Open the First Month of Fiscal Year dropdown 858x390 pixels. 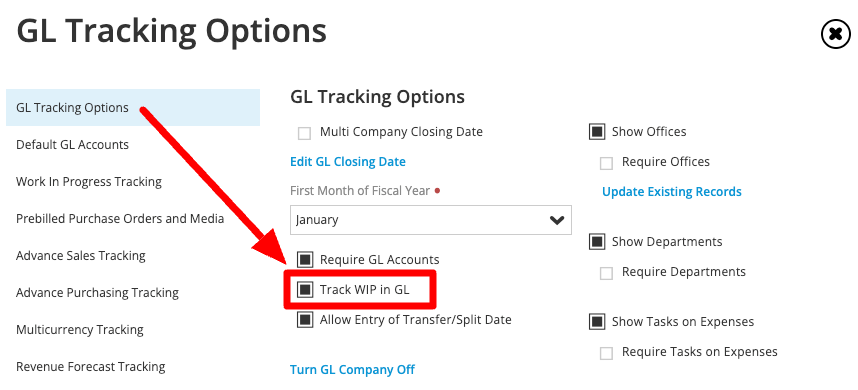click(x=431, y=220)
